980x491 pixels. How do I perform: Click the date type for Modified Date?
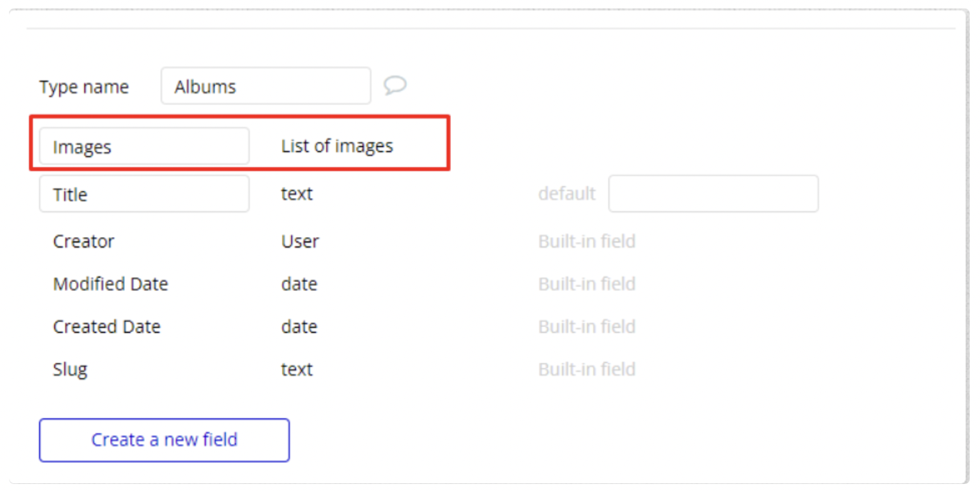[x=298, y=284]
